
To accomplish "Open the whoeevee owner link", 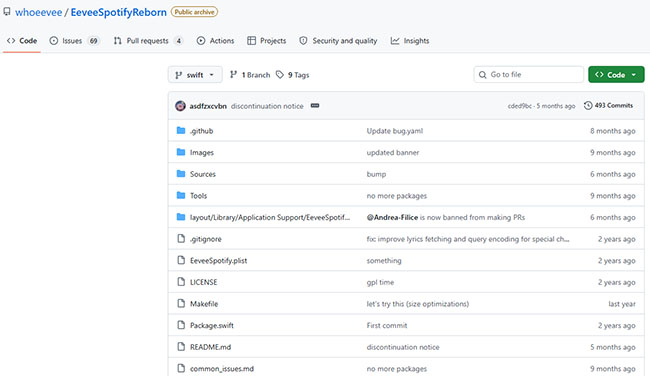I will 39,12.
